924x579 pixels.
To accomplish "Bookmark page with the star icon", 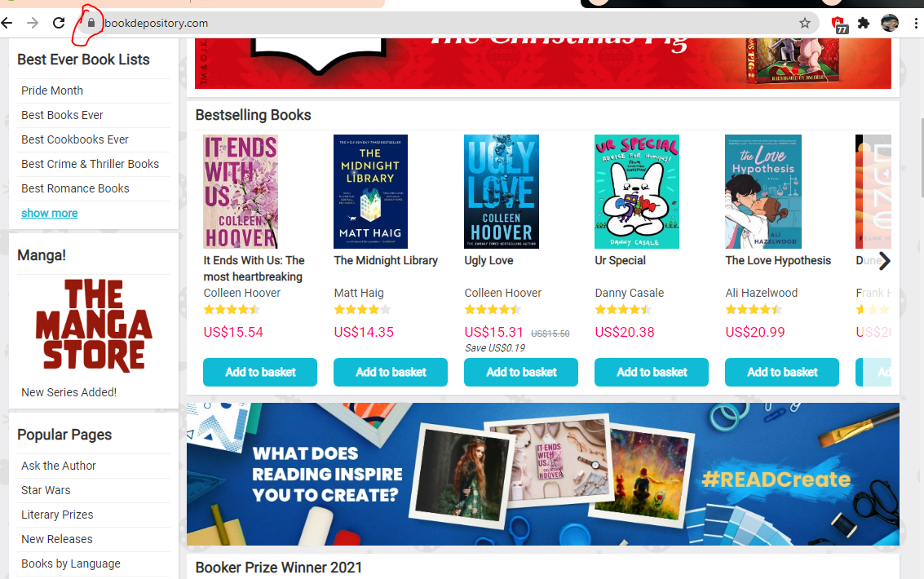I will click(x=804, y=23).
